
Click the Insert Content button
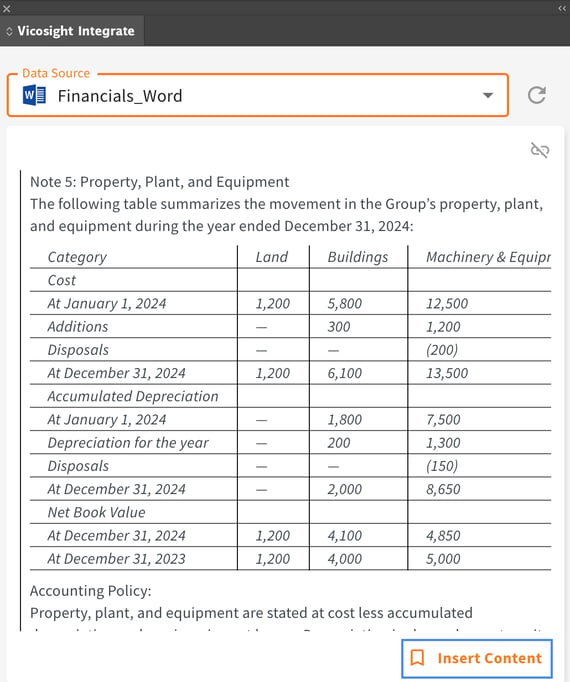point(477,658)
